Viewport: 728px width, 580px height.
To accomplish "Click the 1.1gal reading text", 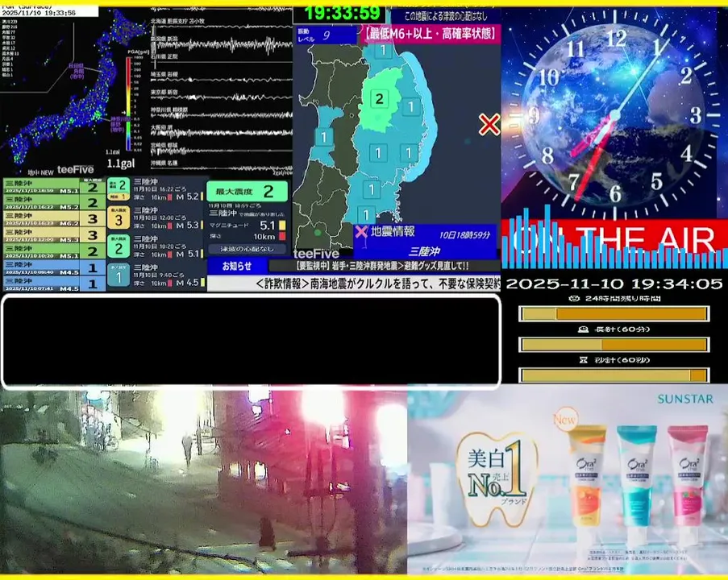I will point(121,164).
